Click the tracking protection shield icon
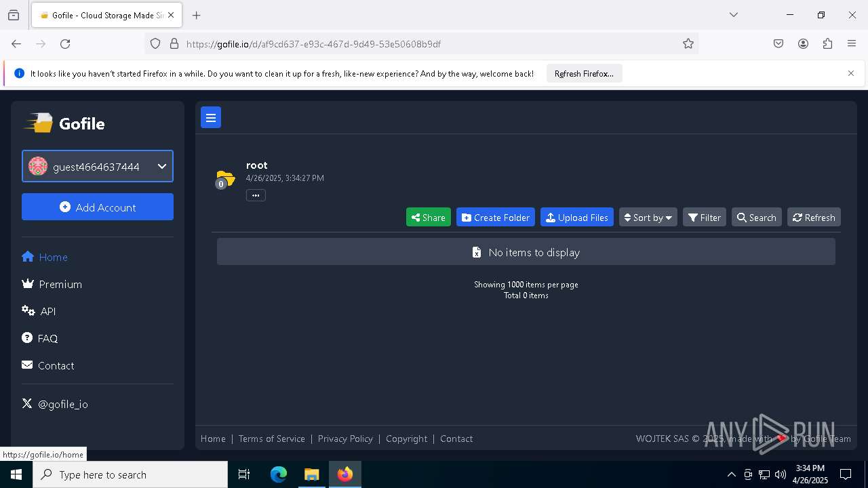The width and height of the screenshot is (868, 488). (x=155, y=44)
